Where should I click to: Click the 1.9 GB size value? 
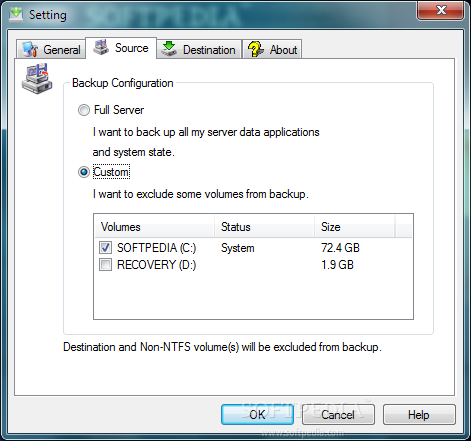point(337,265)
